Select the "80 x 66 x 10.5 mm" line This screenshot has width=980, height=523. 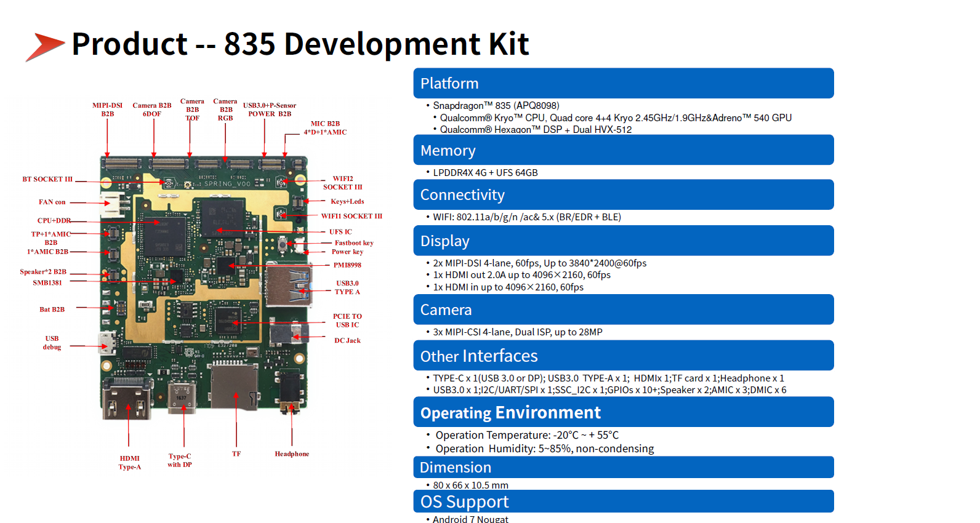click(470, 485)
